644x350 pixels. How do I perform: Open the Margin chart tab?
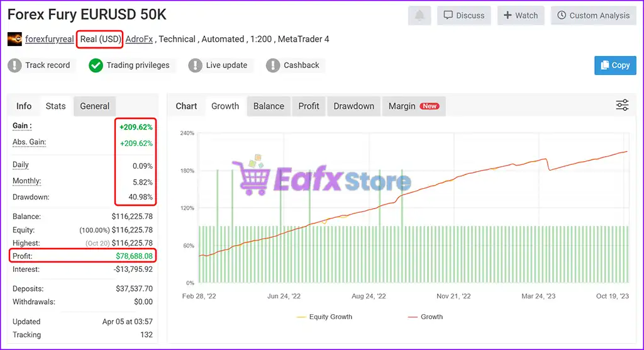tap(413, 106)
